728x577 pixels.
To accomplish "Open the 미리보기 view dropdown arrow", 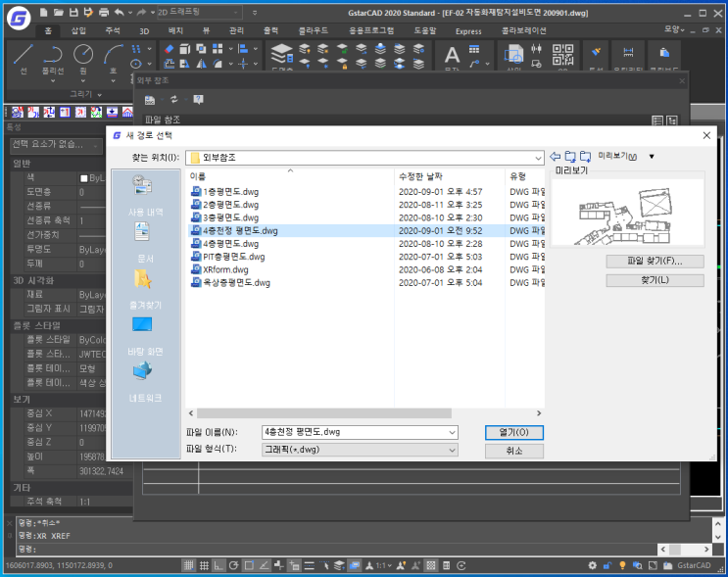I will 652,157.
